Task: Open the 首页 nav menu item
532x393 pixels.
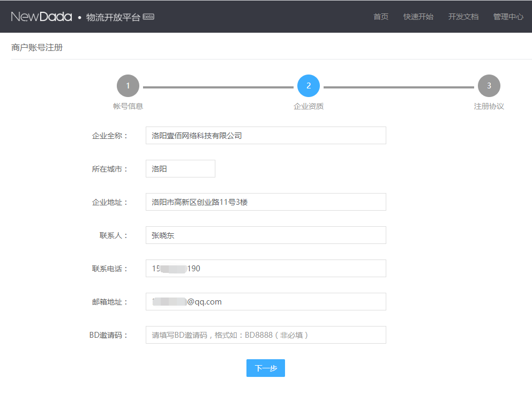Action: pyautogui.click(x=381, y=17)
